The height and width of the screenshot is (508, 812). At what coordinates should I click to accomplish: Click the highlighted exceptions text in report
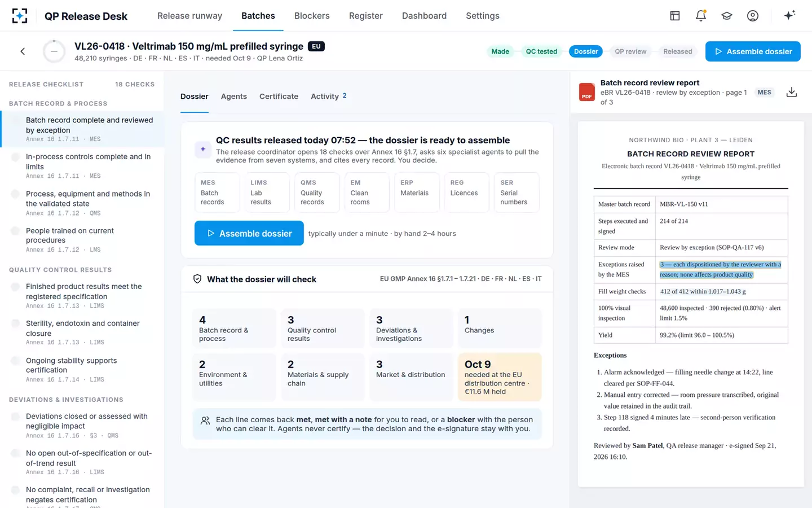click(x=720, y=269)
